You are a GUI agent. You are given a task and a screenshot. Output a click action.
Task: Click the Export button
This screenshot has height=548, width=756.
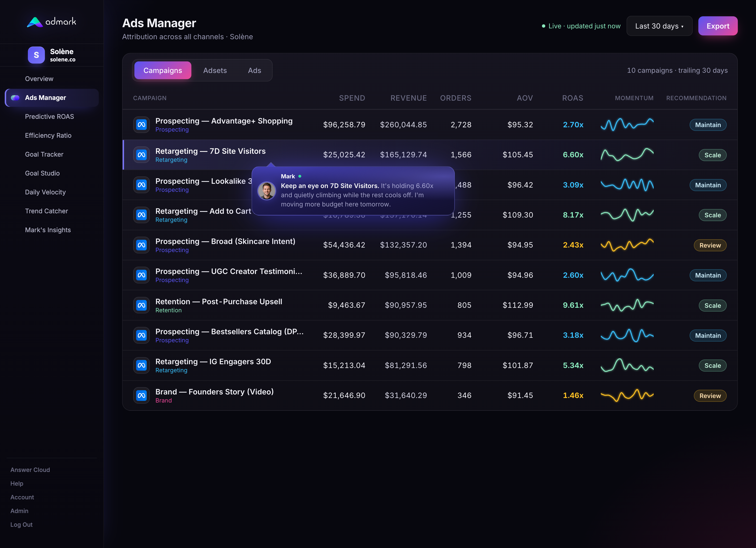[718, 26]
